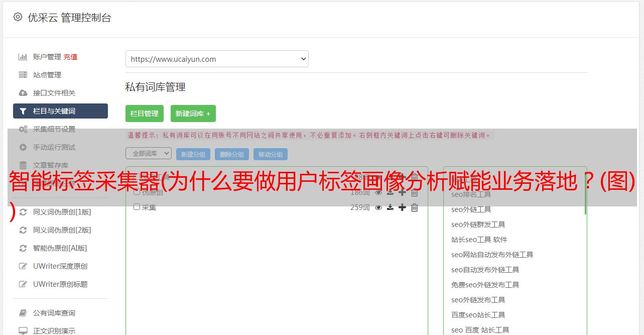The width and height of the screenshot is (644, 335).
Task: Click the red 充值 link
Action: 70,57
